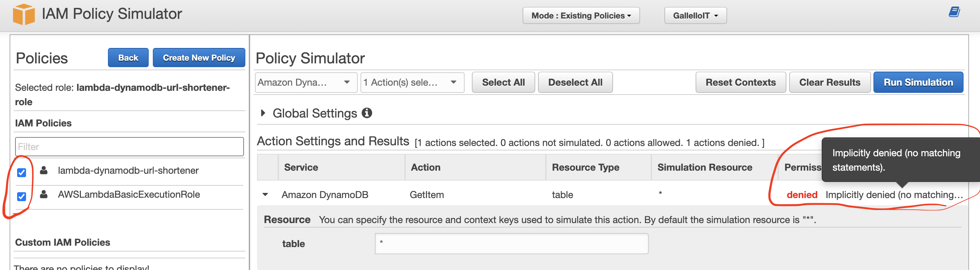Open the Amazon DynamoDB service selector
Viewport: 980px width, 270px height.
[306, 83]
